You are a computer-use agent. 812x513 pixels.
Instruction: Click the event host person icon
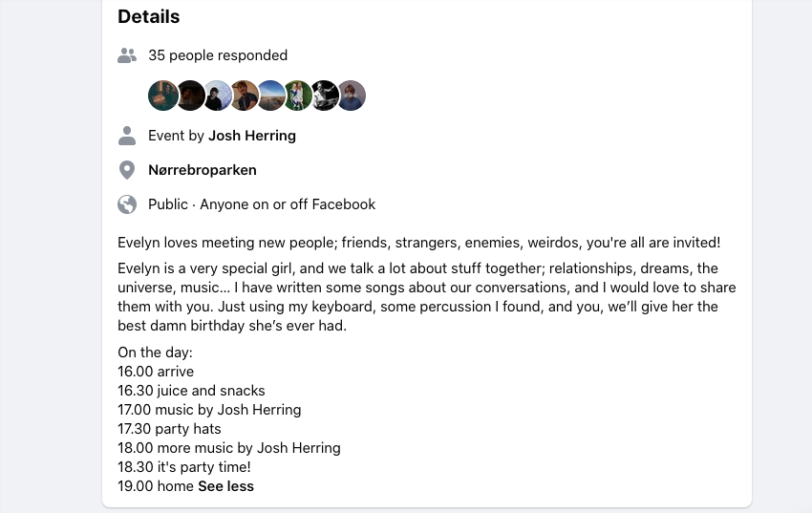tap(127, 136)
